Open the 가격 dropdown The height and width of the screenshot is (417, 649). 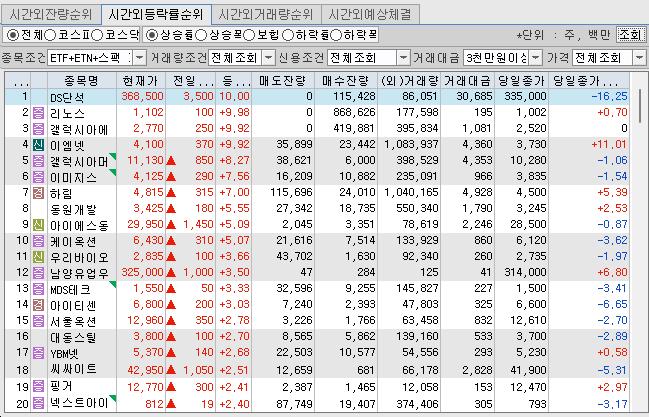639,58
